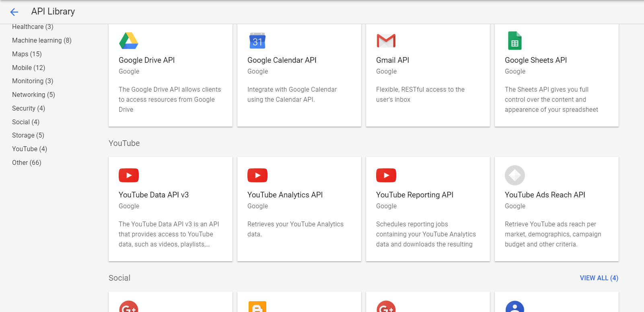Click the YouTube Reporting API play icon
This screenshot has width=644, height=312.
click(386, 175)
